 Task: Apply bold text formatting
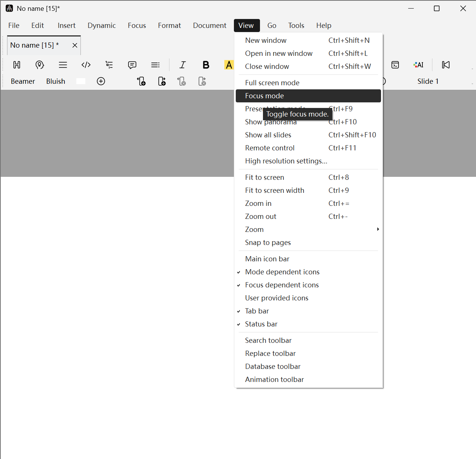point(206,65)
